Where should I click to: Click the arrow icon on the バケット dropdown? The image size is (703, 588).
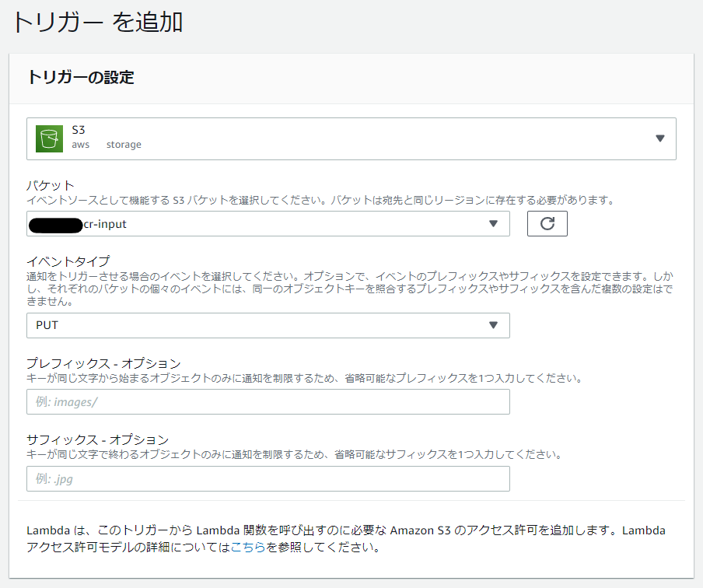click(x=495, y=223)
